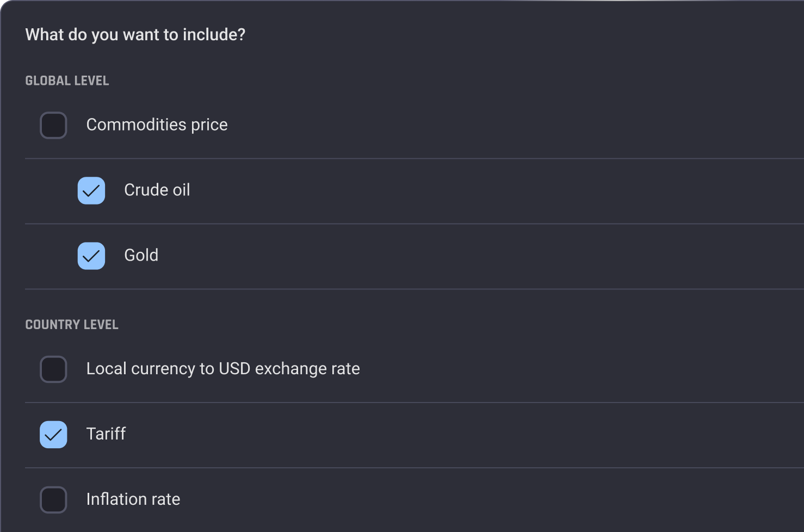
Task: Click the COUNTRY LEVEL section header
Action: coord(71,325)
